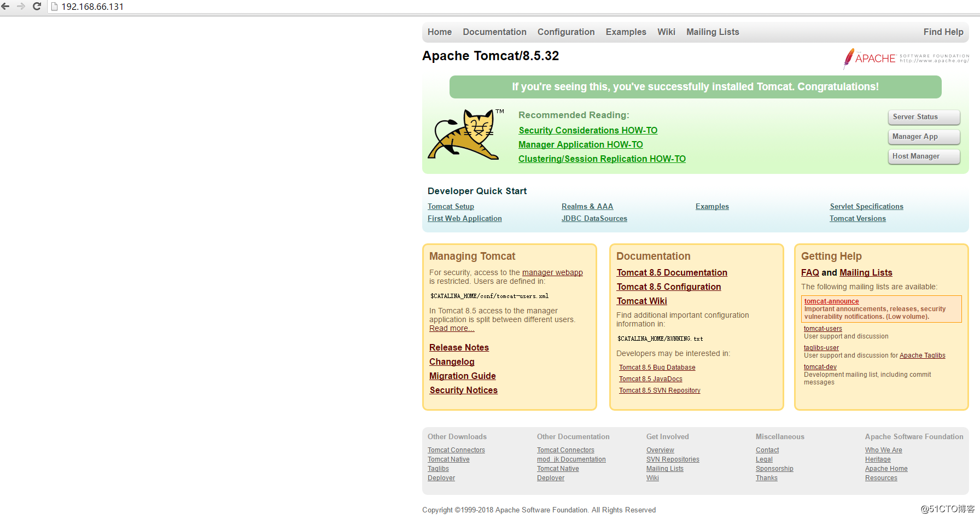Click the address bar showing 192.168.66.131

coord(514,7)
